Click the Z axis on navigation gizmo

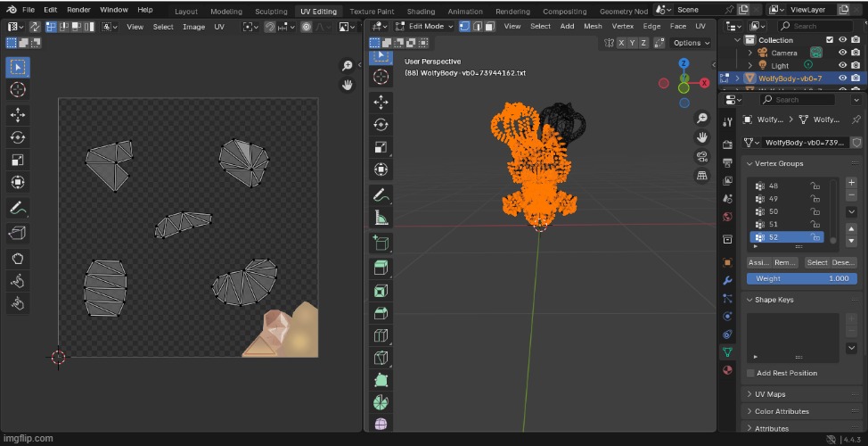point(684,63)
